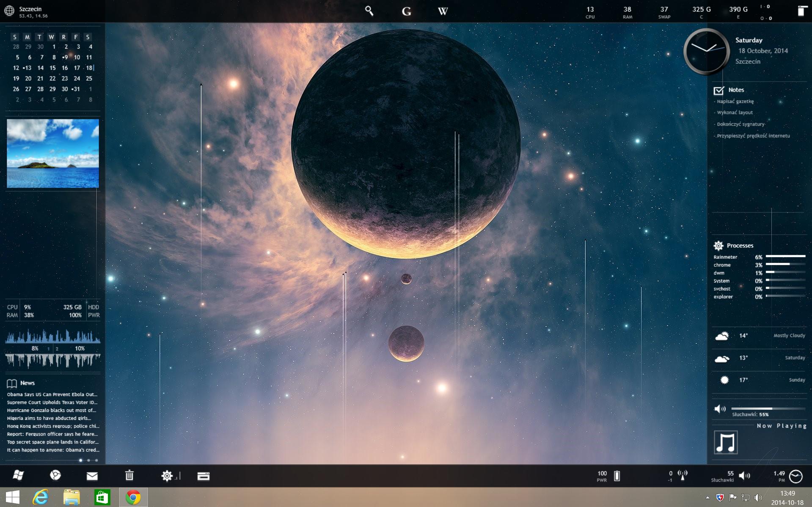
Task: Launch Chrome from the dark dock
Action: coord(55,475)
